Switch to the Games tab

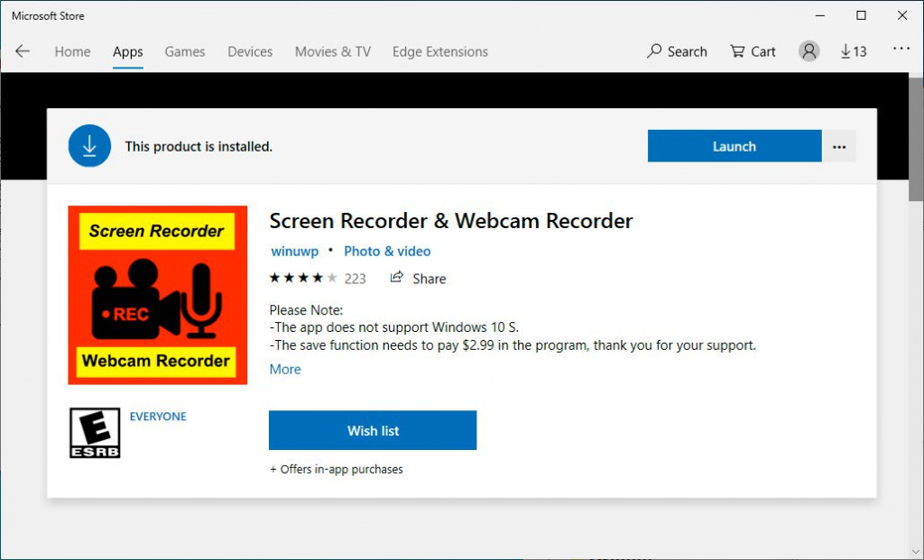184,51
